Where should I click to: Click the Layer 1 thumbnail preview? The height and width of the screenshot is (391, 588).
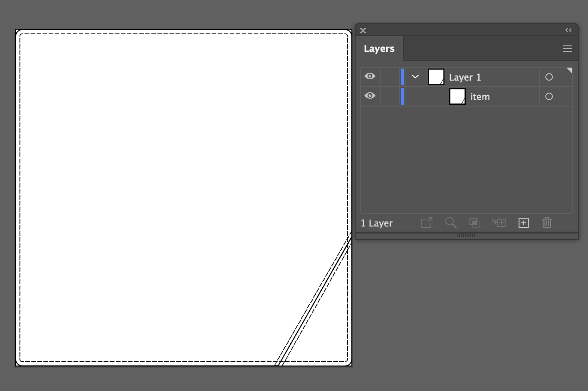tap(436, 77)
